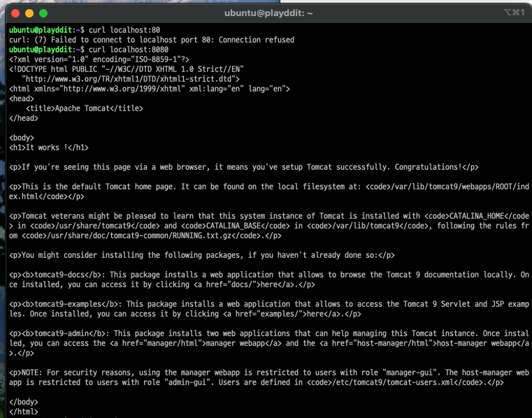Click the closing </html> tag
Viewport: 532px width, 418px height.
click(24, 412)
